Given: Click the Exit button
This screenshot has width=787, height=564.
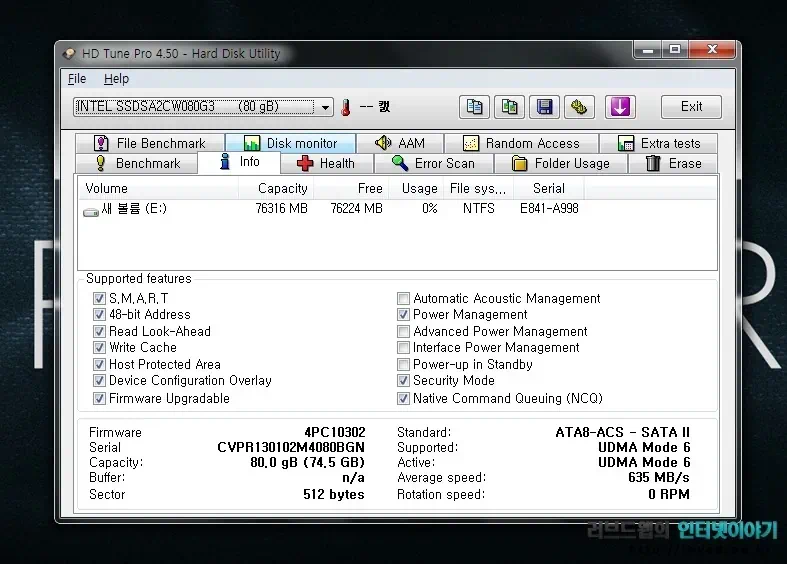Looking at the screenshot, I should (x=691, y=107).
